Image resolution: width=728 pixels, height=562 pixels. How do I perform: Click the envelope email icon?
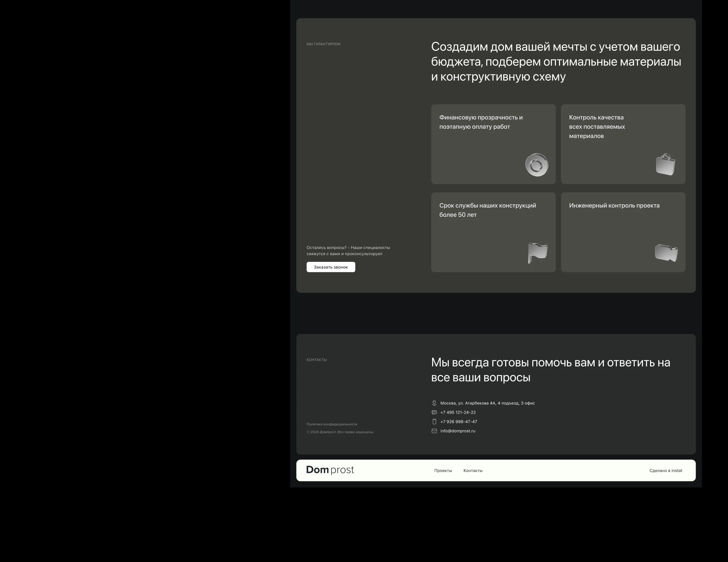434,431
